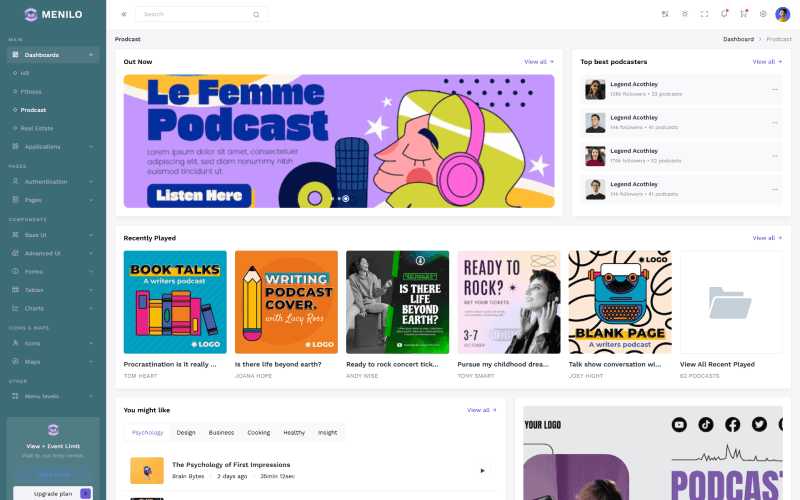Screen dimensions: 800x500
Task: Toggle light/dark theme with the sun icon
Action: click(685, 14)
